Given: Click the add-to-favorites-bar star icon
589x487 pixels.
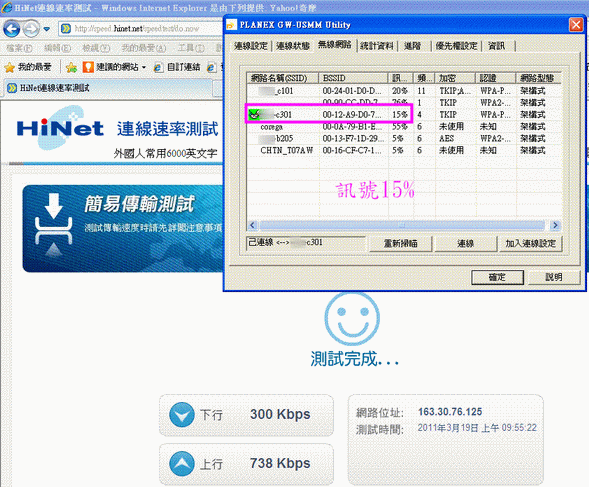Looking at the screenshot, I should click(71, 67).
